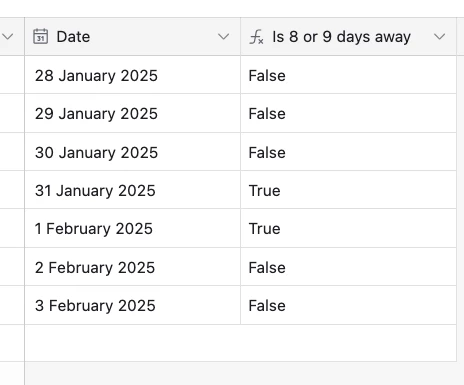The height and width of the screenshot is (385, 464).
Task: Select the 28 January 2025 date cell
Action: (x=132, y=75)
